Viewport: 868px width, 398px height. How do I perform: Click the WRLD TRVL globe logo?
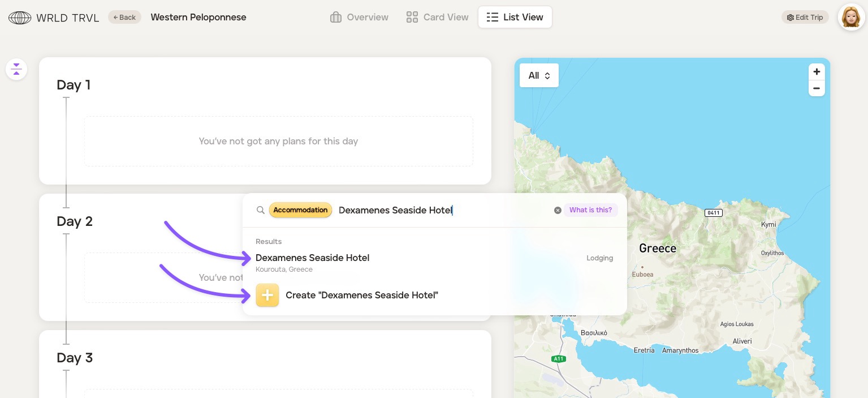click(20, 18)
